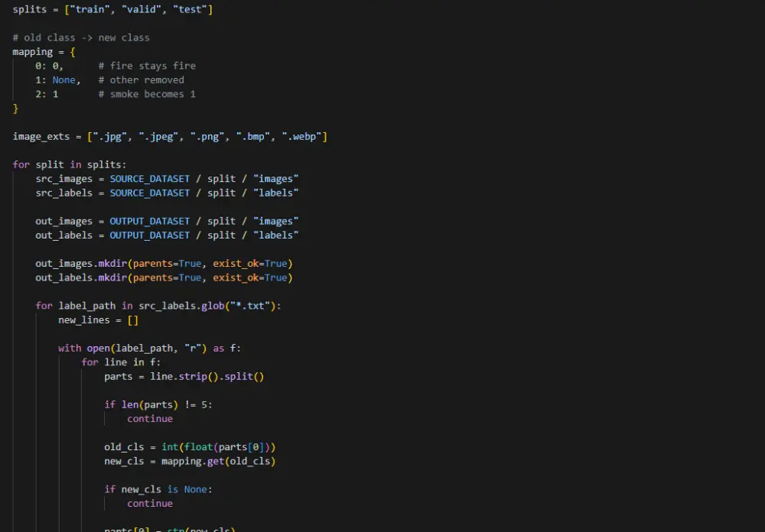The image size is (765, 532).
Task: Click the image_exts variable name
Action: pos(41,137)
